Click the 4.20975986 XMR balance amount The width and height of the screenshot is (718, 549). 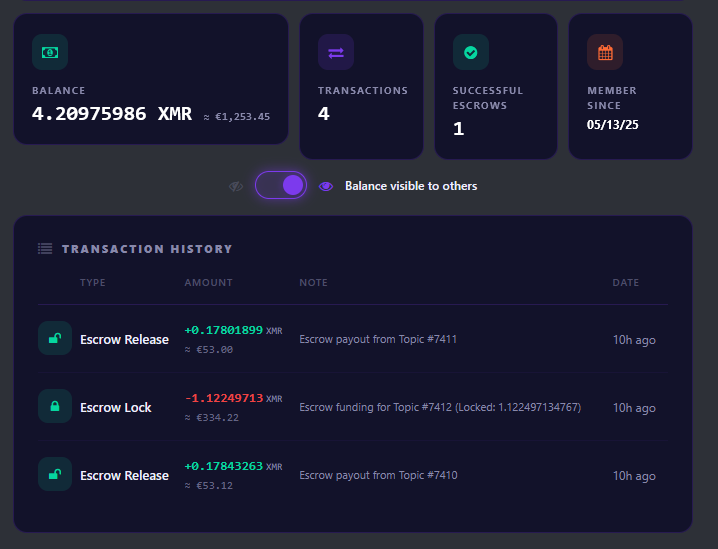pos(112,114)
